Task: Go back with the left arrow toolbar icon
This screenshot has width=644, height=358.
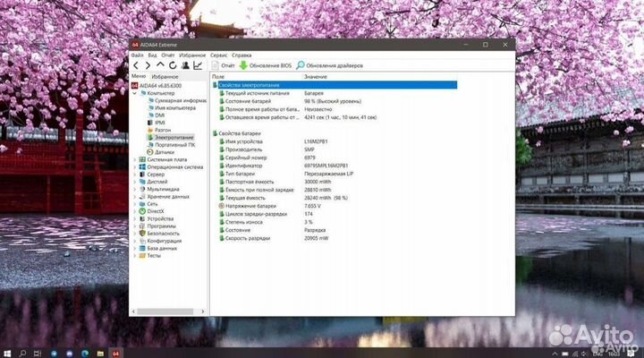Action: tap(136, 65)
